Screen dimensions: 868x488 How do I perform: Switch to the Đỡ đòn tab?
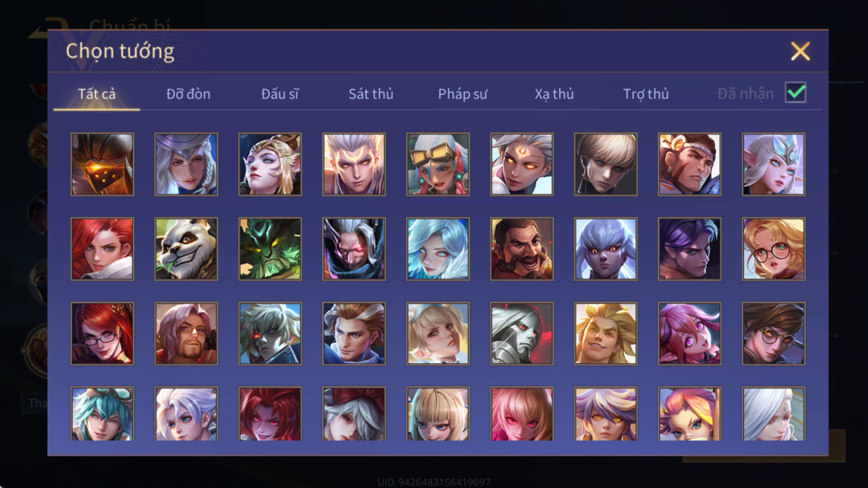coord(188,94)
